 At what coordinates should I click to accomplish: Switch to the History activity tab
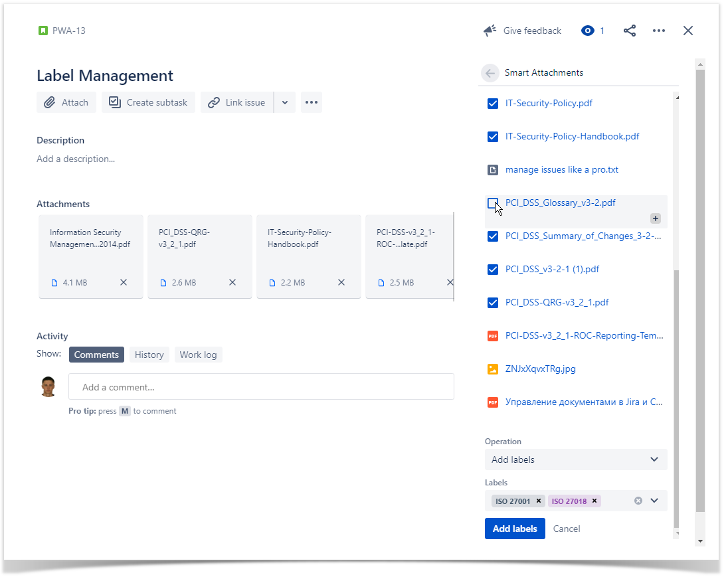click(149, 355)
